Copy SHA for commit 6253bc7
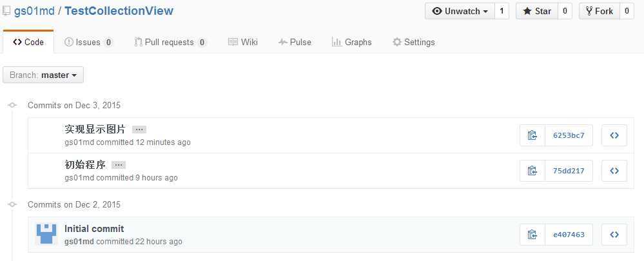This screenshot has width=644, height=261. click(532, 135)
